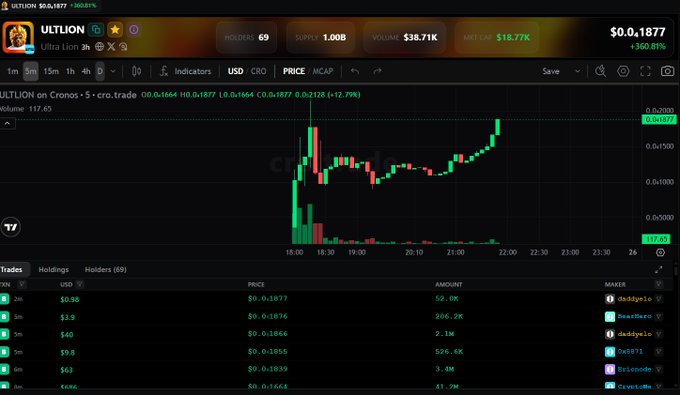Click the 0.0₄1877 current price label
680x395 pixels.
point(659,120)
